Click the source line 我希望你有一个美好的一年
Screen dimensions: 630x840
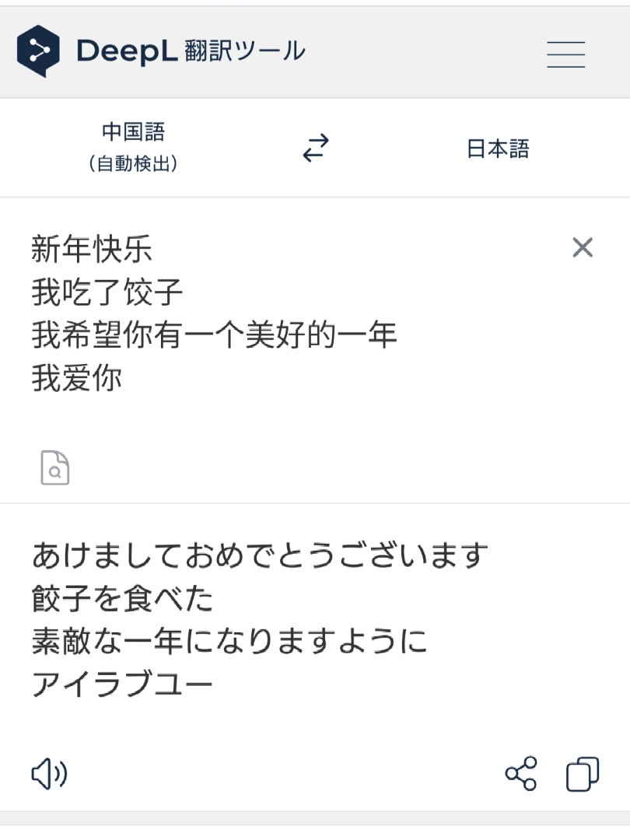click(x=214, y=334)
